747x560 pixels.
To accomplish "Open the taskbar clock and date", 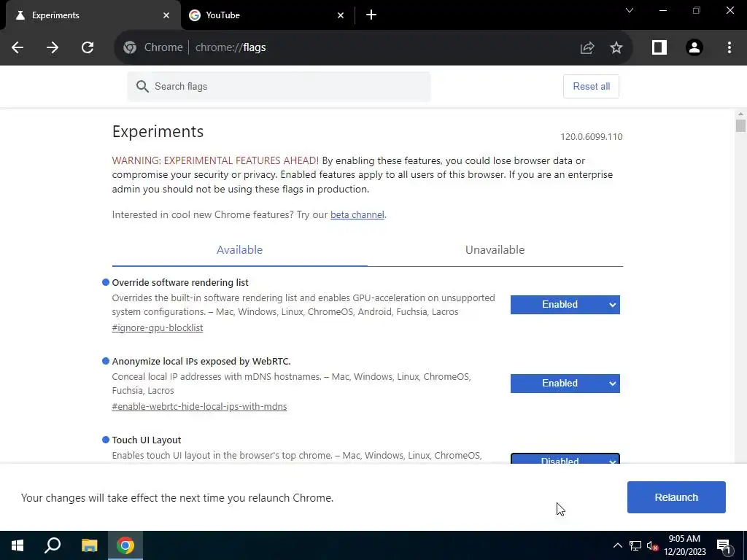I will pos(684,545).
